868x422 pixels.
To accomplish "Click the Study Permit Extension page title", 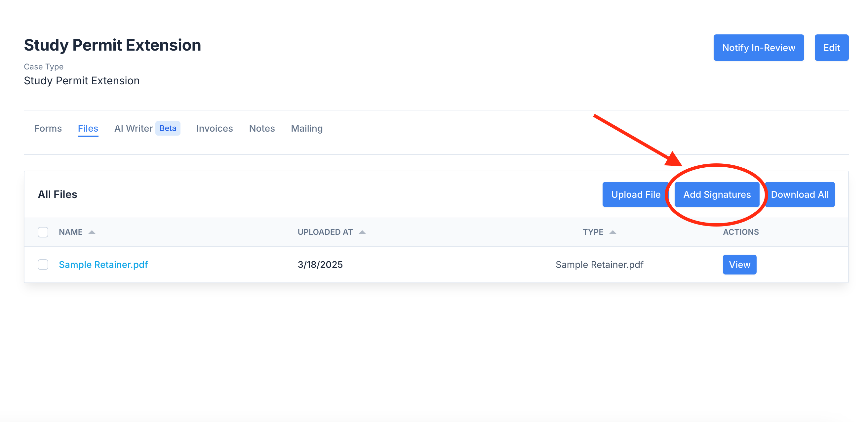I will coord(112,45).
